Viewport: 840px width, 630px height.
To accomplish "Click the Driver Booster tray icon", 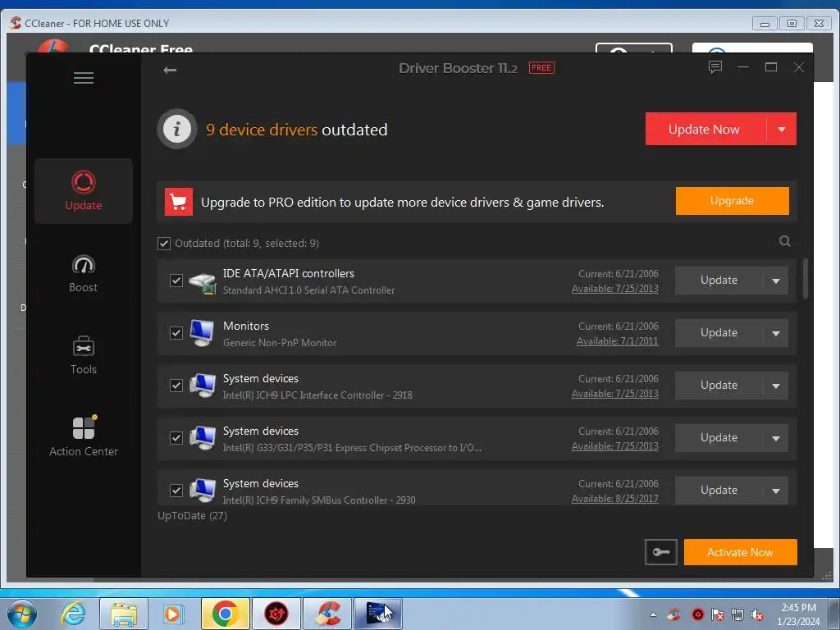I will point(697,615).
